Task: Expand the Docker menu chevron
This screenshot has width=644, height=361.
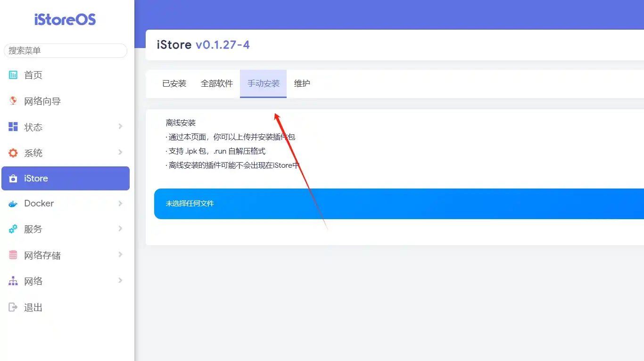Action: coord(120,203)
